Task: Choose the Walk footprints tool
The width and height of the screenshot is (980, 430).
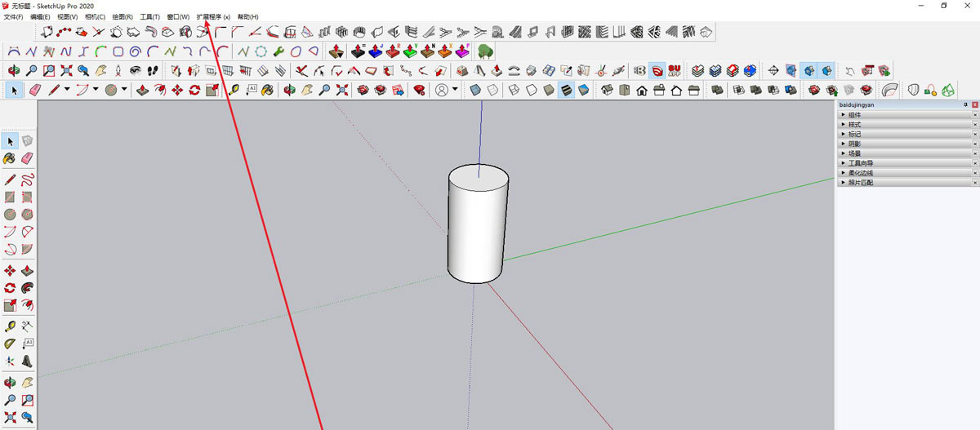Action: coord(152,71)
